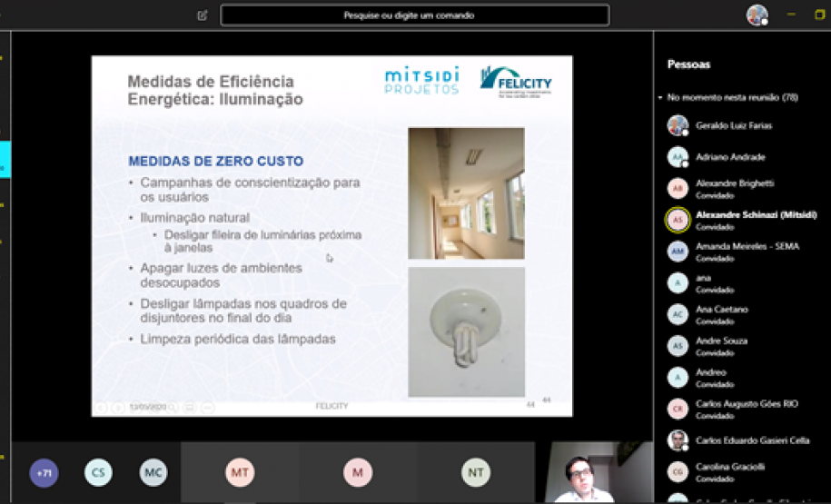Click the search or command box

[414, 15]
